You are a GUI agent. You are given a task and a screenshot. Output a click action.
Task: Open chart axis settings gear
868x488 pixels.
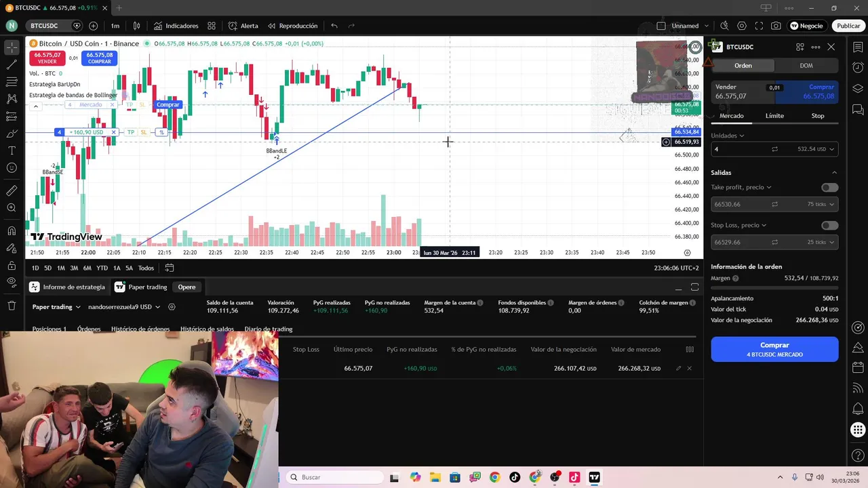(x=687, y=252)
